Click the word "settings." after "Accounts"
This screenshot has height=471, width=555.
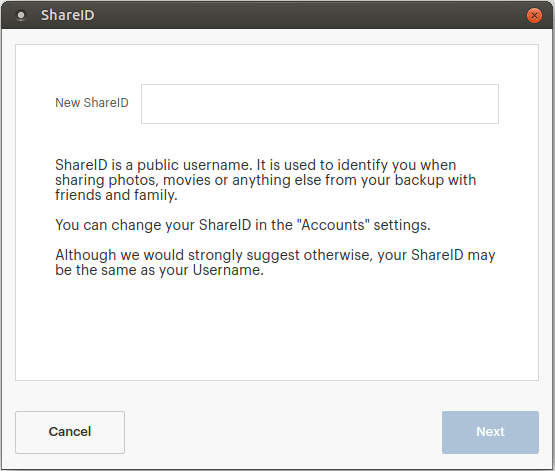[x=402, y=225]
